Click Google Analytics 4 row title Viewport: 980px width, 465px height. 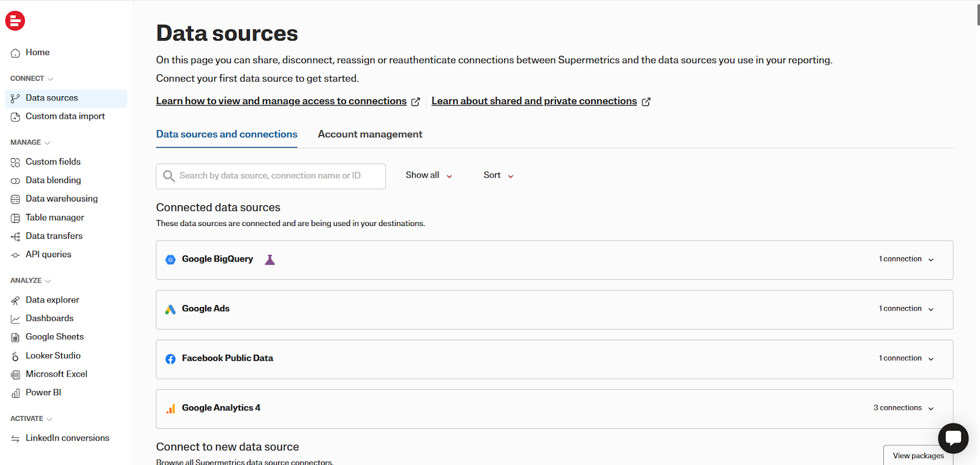(x=221, y=408)
